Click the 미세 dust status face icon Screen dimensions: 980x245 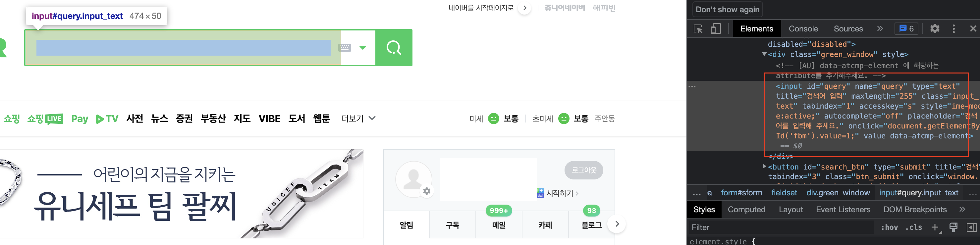493,119
